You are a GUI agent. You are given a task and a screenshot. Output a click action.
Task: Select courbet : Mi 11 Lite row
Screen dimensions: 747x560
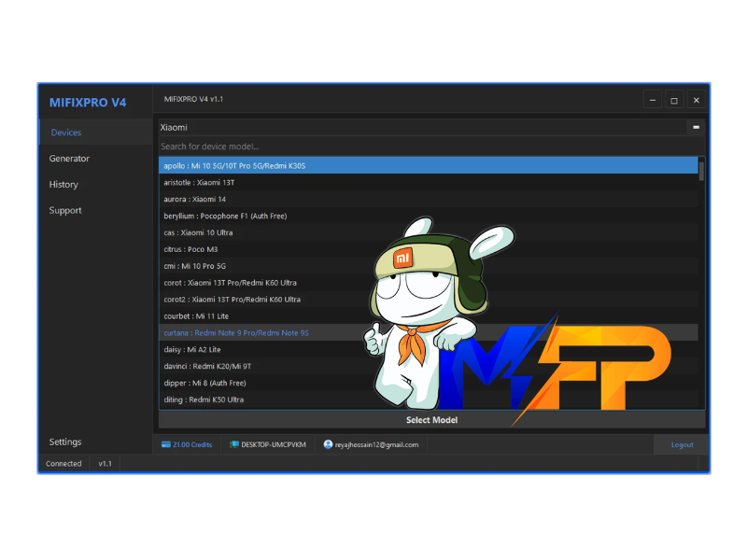[429, 315]
